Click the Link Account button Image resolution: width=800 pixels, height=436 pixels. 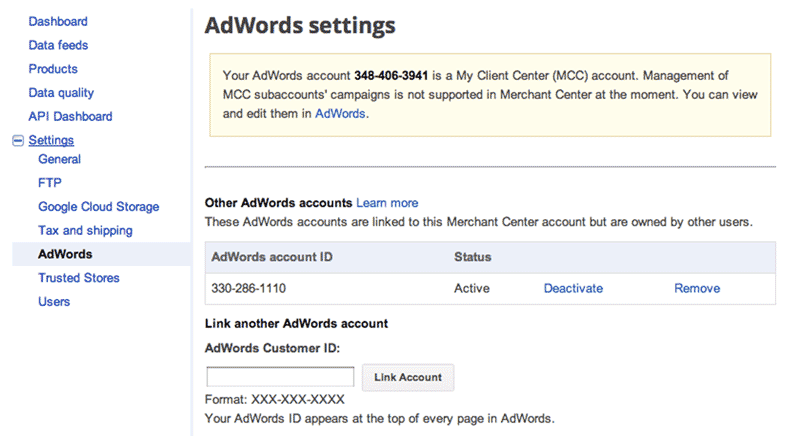click(408, 377)
